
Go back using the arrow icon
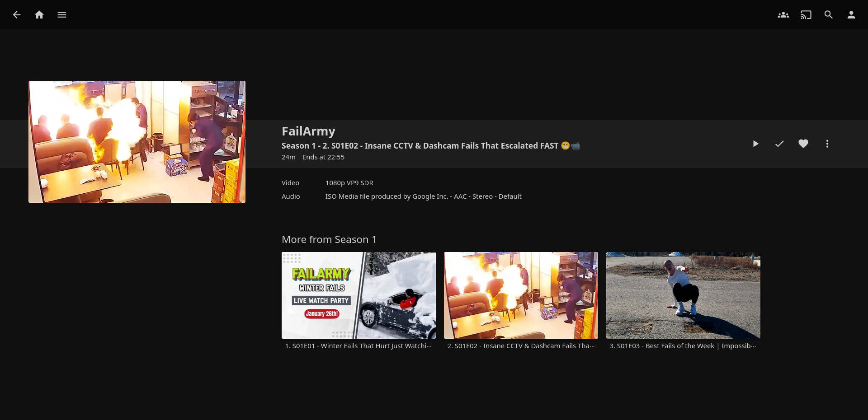17,15
